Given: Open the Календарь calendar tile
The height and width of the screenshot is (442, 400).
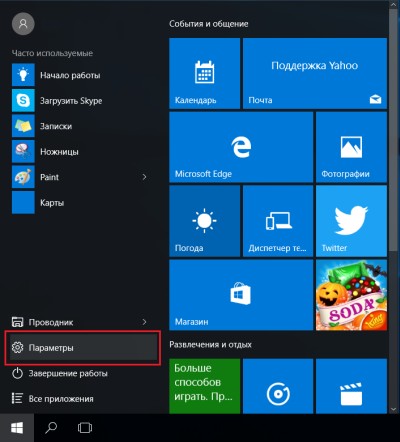Looking at the screenshot, I should point(204,73).
